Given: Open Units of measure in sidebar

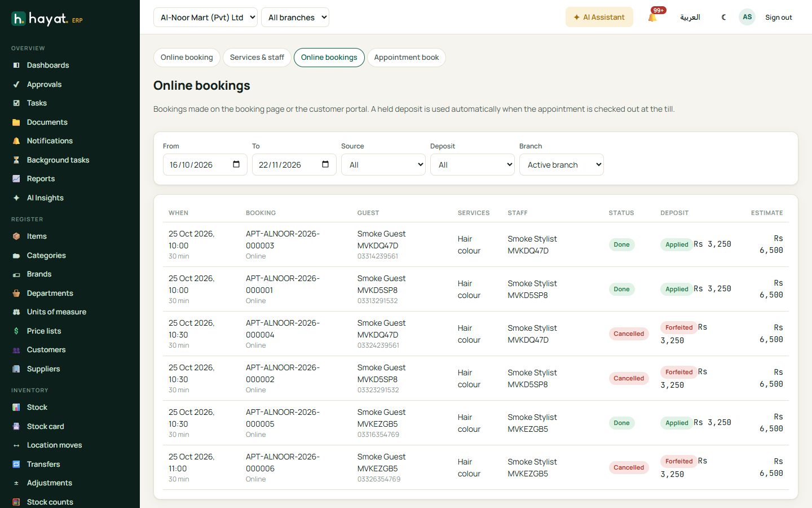Looking at the screenshot, I should click(x=56, y=312).
